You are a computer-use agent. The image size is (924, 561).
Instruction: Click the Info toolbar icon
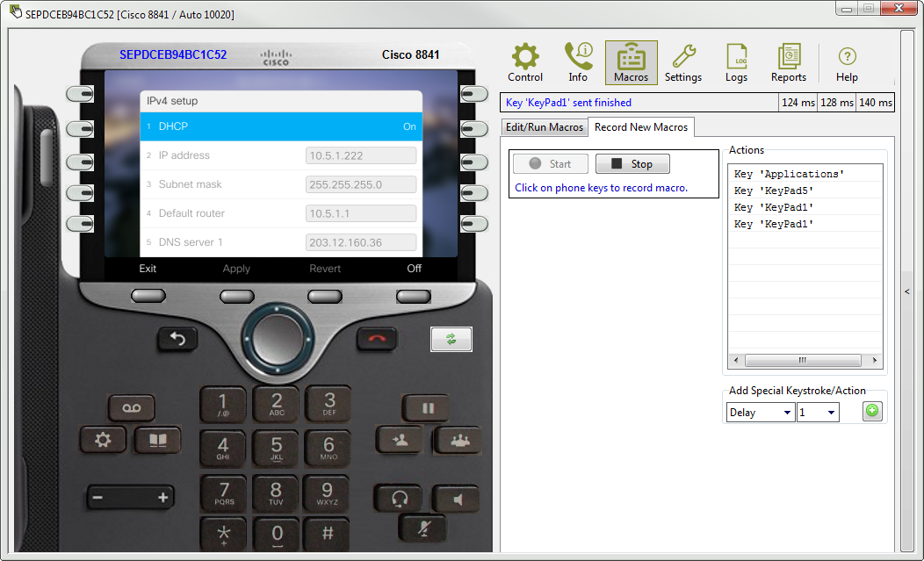[578, 61]
